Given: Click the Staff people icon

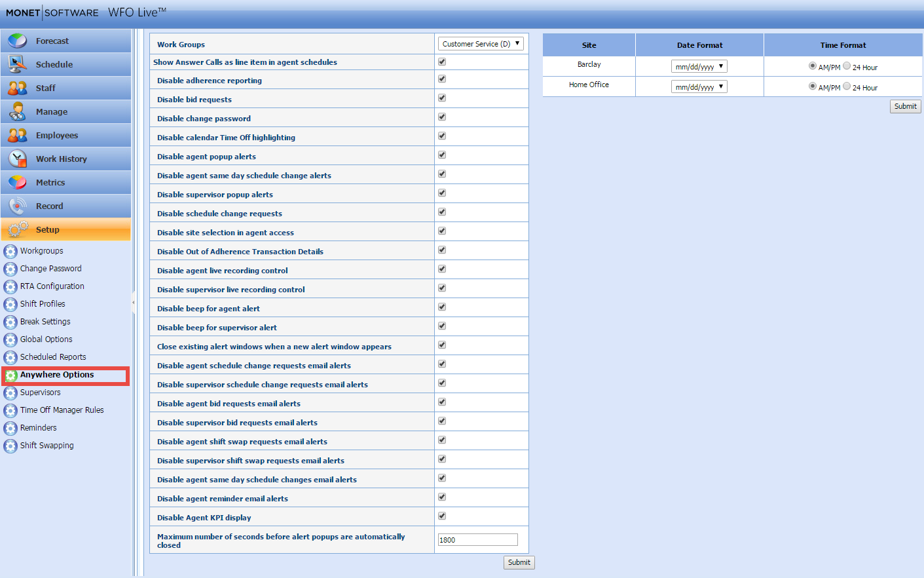Looking at the screenshot, I should [x=18, y=88].
